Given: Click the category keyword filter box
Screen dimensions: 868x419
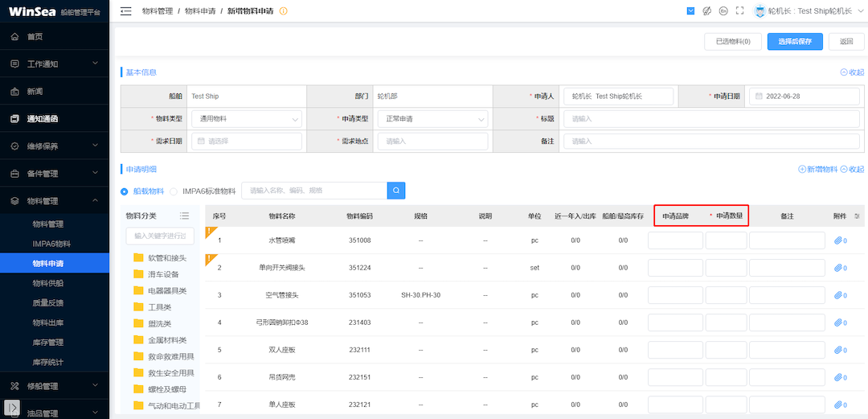Looking at the screenshot, I should tap(160, 236).
